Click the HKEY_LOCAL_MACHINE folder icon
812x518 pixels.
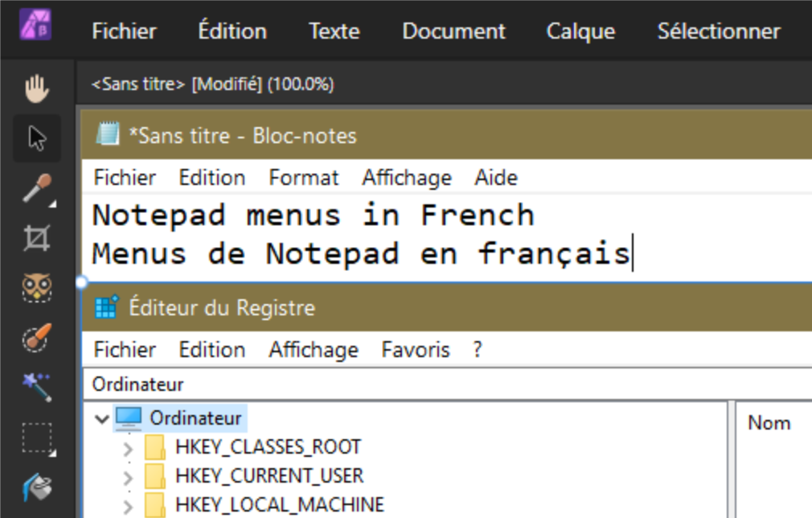tap(155, 505)
